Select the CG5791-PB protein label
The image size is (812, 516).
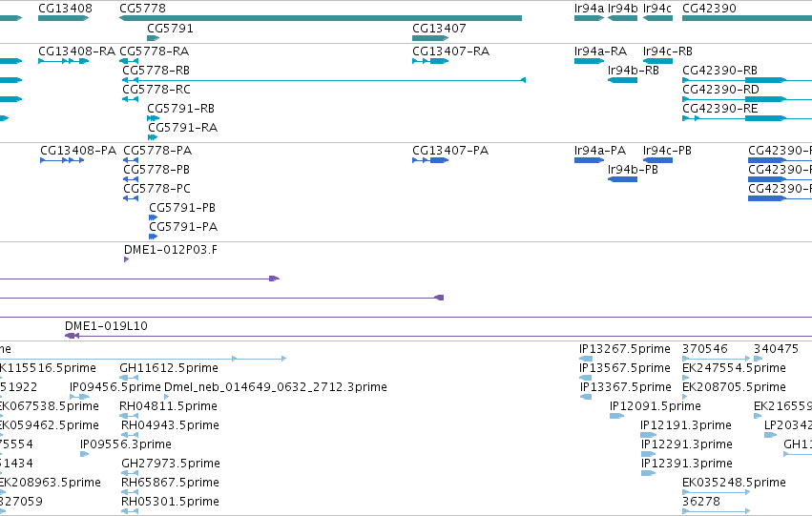(x=182, y=208)
